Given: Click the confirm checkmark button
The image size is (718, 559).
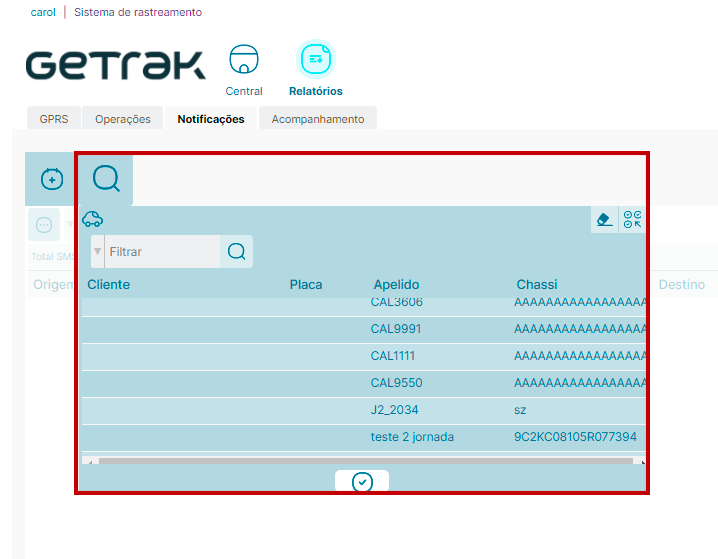Looking at the screenshot, I should [x=362, y=482].
